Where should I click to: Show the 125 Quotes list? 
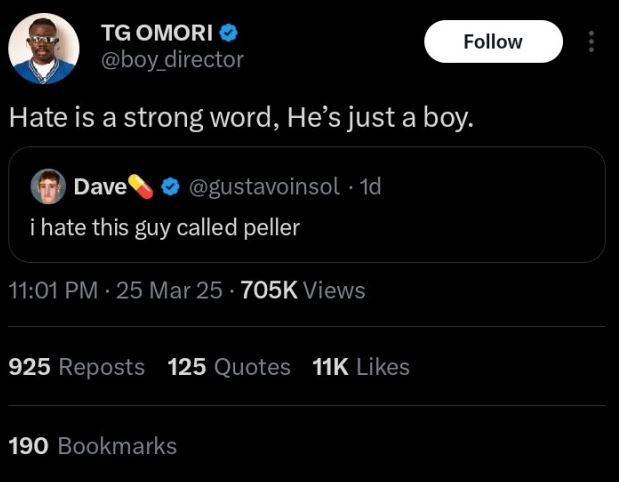click(x=229, y=367)
